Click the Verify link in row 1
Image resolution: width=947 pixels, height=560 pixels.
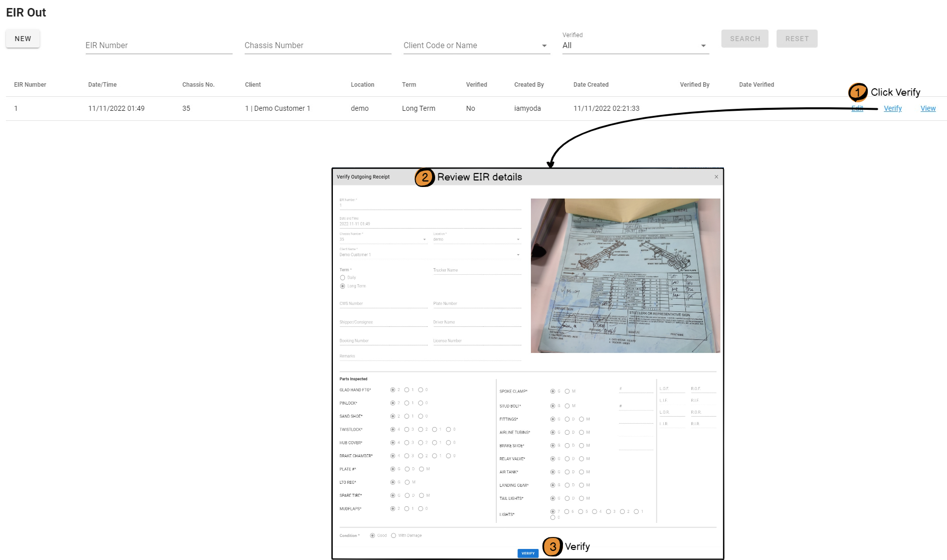point(892,108)
